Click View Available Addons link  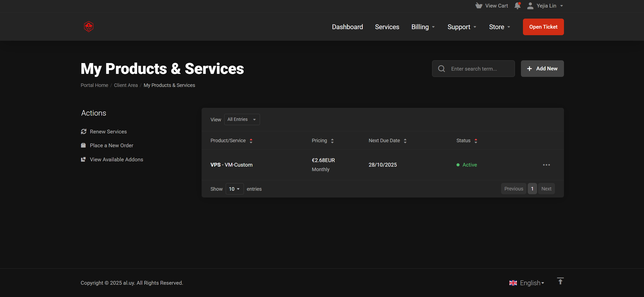[116, 159]
